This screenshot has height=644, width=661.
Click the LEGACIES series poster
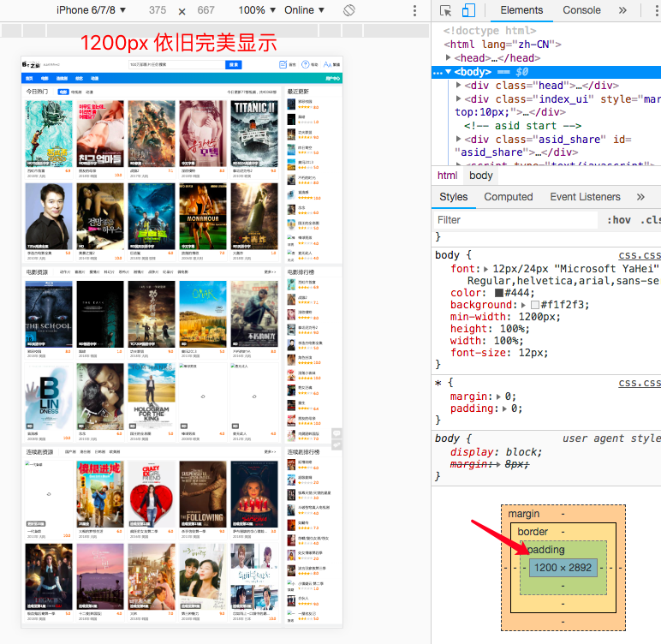click(49, 576)
